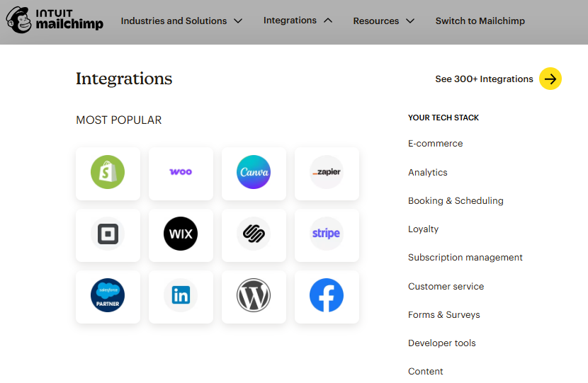This screenshot has height=383, width=588.
Task: Open the Canva integration tile
Action: 254,173
